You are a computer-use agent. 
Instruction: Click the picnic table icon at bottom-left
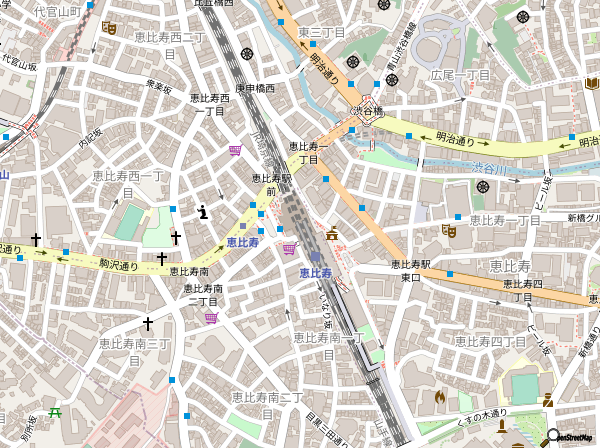point(56,411)
